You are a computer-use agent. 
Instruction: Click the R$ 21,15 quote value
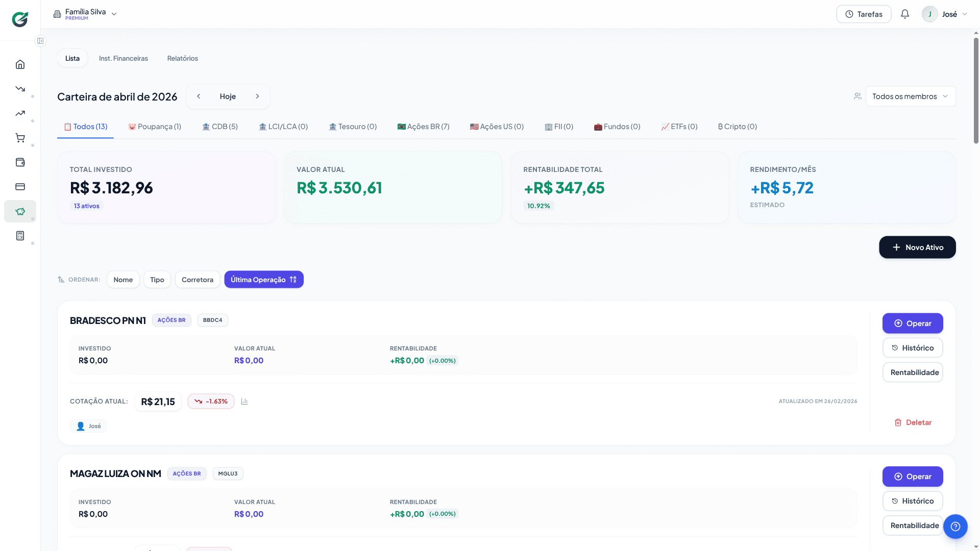point(158,402)
